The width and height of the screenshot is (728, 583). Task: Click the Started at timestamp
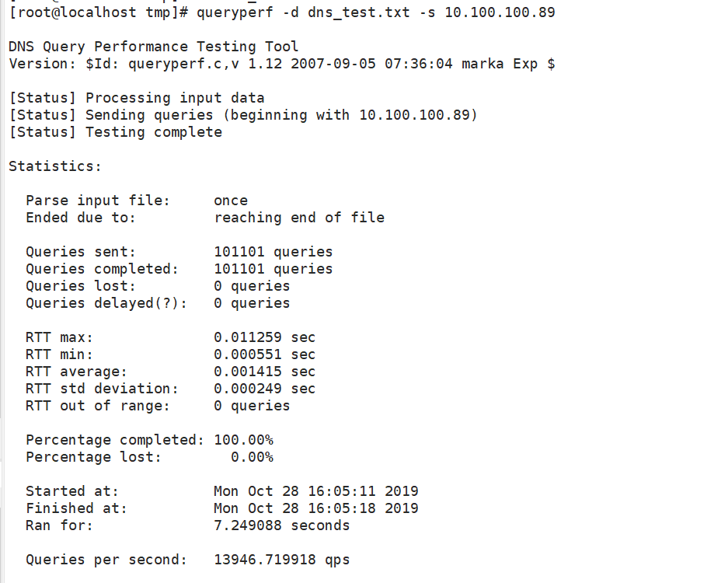point(315,491)
